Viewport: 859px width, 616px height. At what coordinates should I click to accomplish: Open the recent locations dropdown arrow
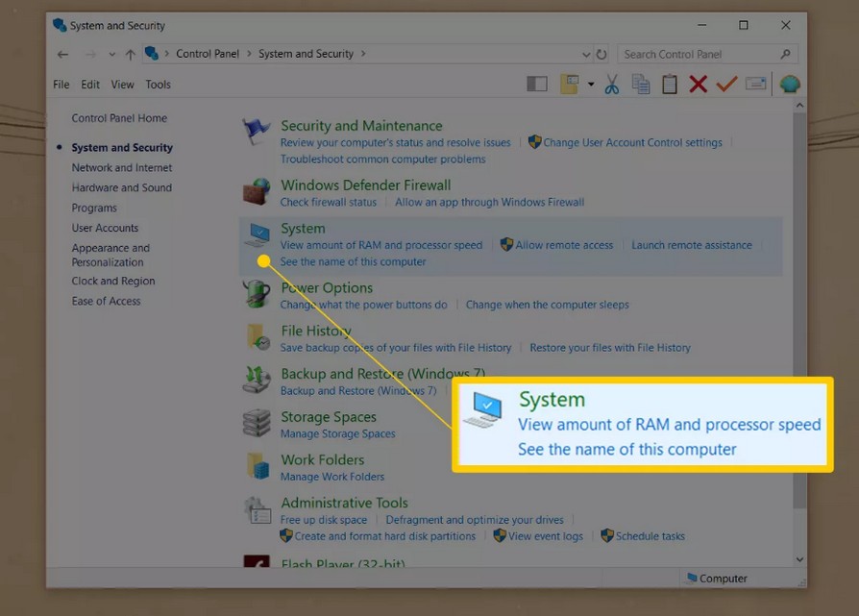[x=111, y=54]
